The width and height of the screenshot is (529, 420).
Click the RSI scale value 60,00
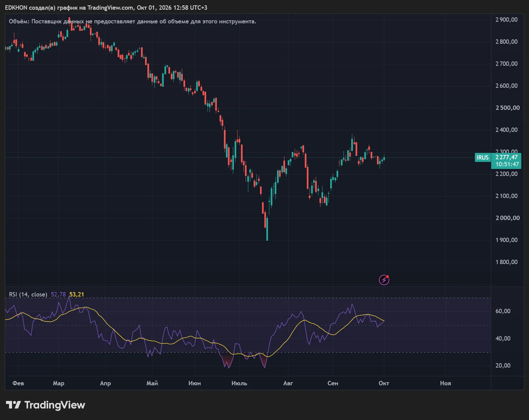[x=503, y=311]
